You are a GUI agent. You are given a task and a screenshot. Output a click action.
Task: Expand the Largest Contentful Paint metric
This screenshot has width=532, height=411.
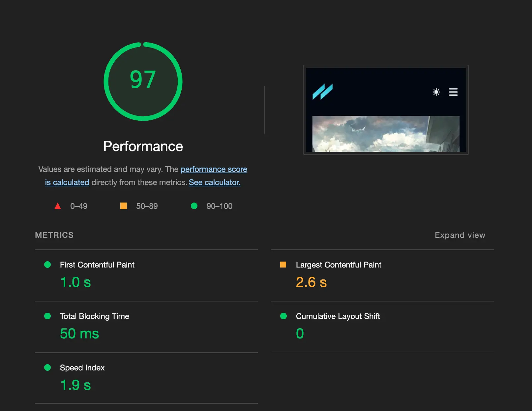(339, 265)
